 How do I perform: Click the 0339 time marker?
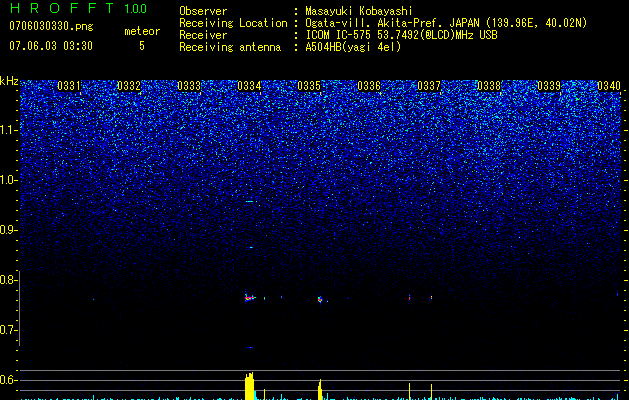pyautogui.click(x=549, y=86)
